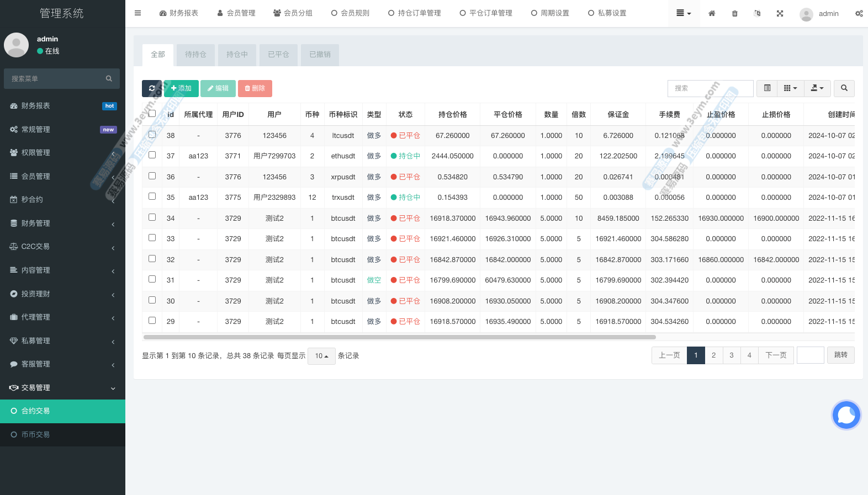Viewport: 868px width, 495px height.
Task: Open the export data dropdown
Action: click(817, 88)
